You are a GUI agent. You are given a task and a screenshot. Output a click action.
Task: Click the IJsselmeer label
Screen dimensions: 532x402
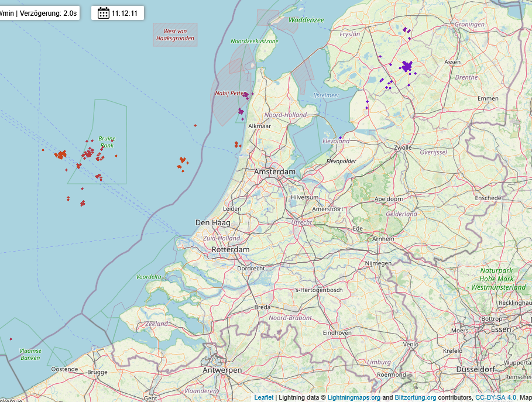(x=326, y=95)
